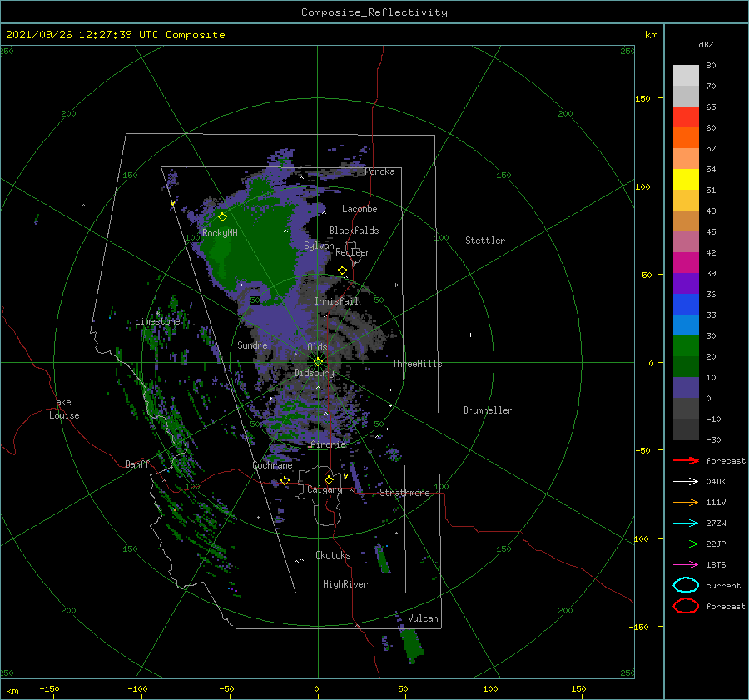Click the Sylvan label
The width and height of the screenshot is (749, 700).
319,246
